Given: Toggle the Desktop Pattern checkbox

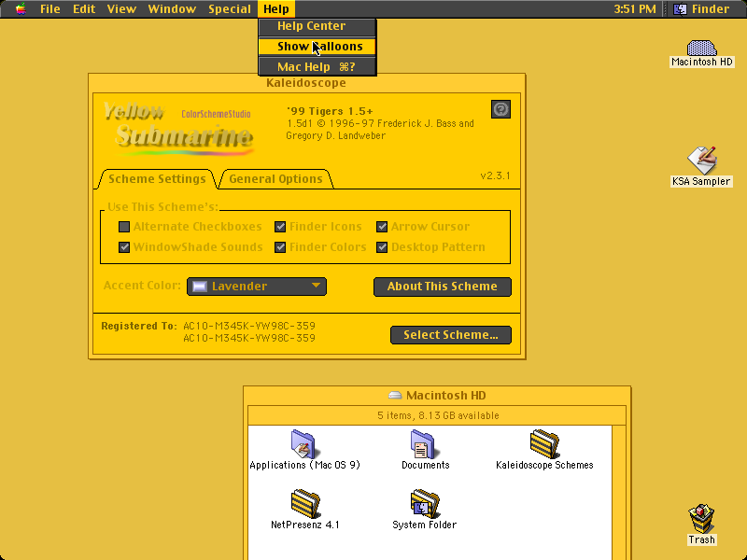Looking at the screenshot, I should click(x=382, y=247).
